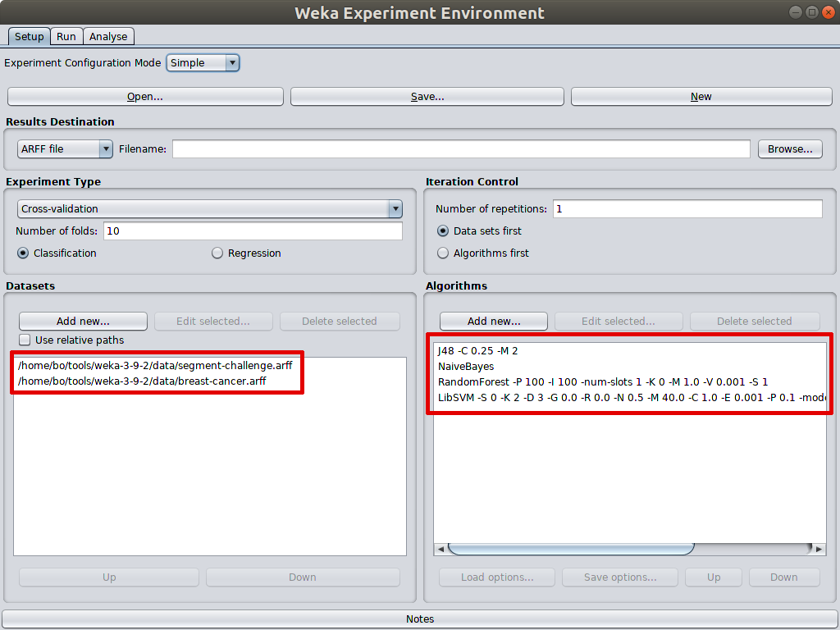Switch to the Run tab
This screenshot has width=840, height=630.
tap(66, 36)
